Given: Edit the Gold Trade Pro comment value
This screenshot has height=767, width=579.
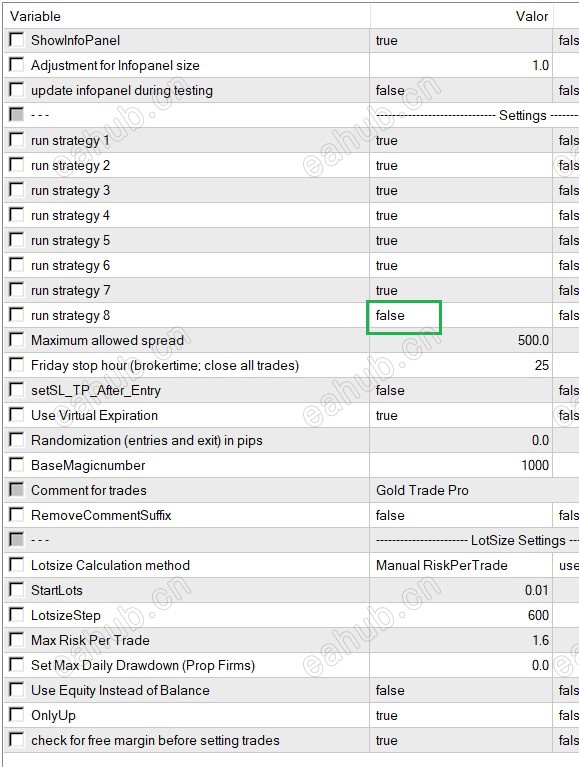Looking at the screenshot, I should tap(474, 490).
